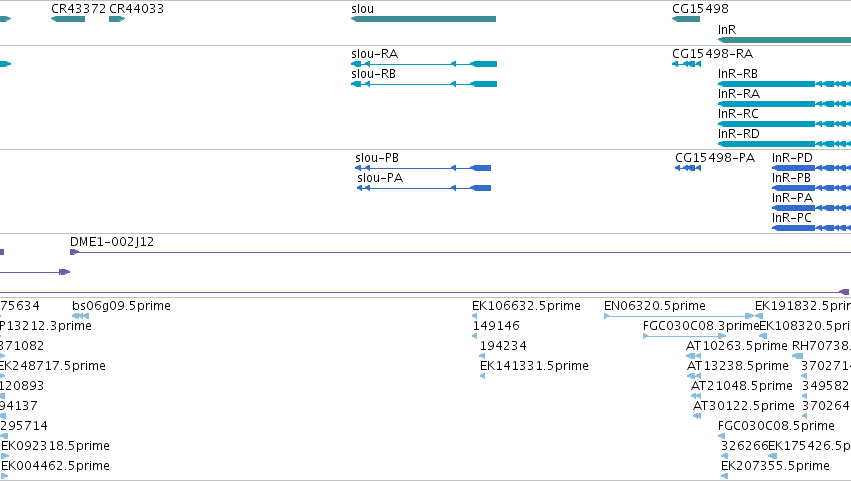Click CG15498-PA protein glyph

688,168
